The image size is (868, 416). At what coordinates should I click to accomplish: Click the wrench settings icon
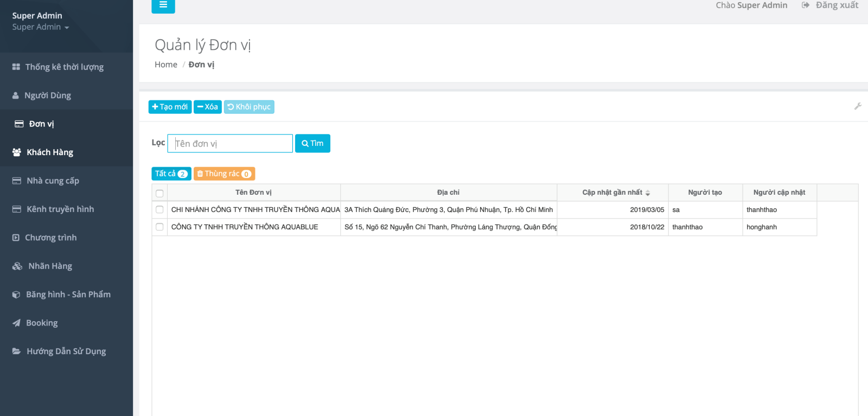857,106
